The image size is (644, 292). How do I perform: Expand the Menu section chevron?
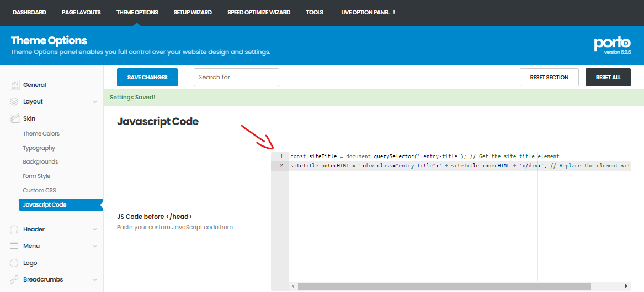pos(95,246)
